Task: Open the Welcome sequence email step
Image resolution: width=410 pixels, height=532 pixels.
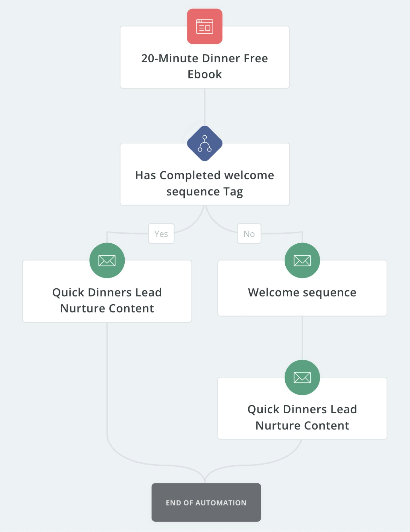Action: click(302, 288)
